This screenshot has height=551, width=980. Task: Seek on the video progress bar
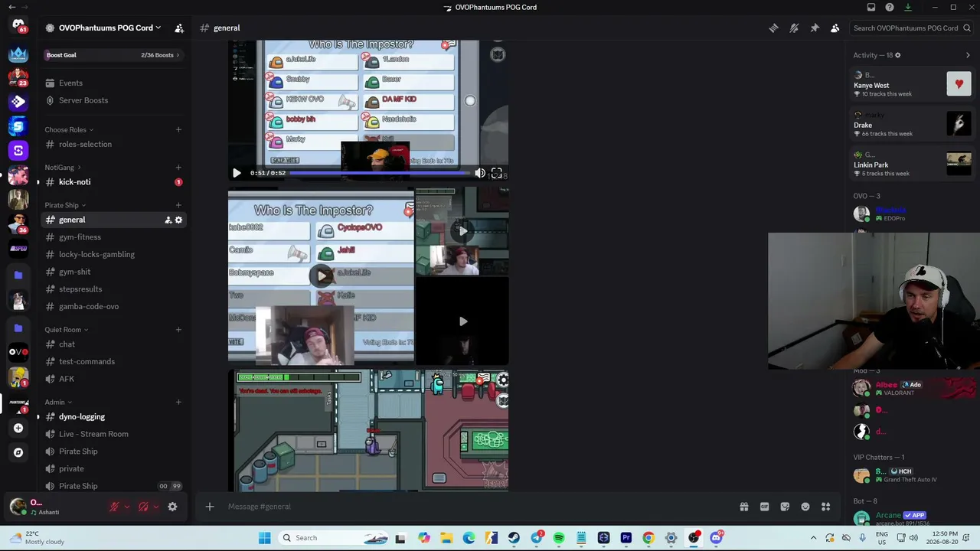coord(381,173)
